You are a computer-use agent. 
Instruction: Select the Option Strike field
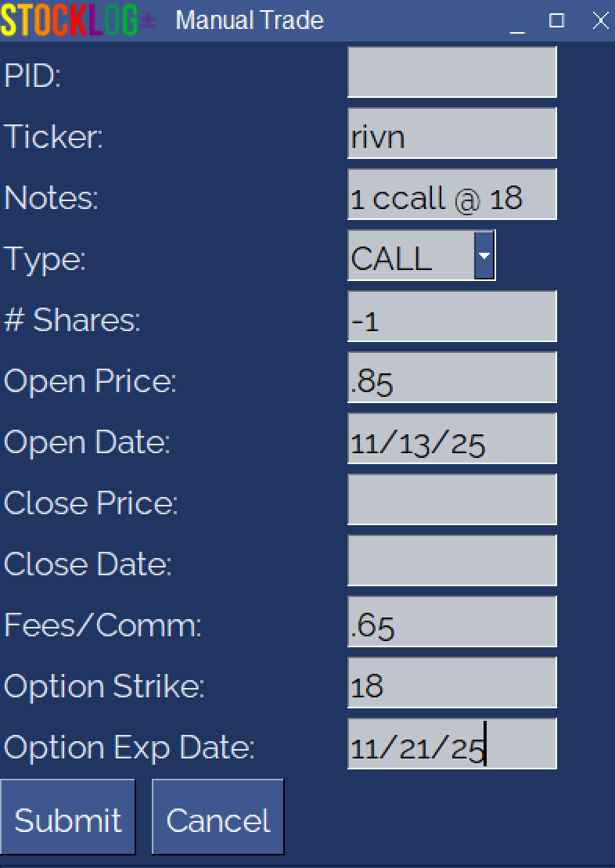451,683
